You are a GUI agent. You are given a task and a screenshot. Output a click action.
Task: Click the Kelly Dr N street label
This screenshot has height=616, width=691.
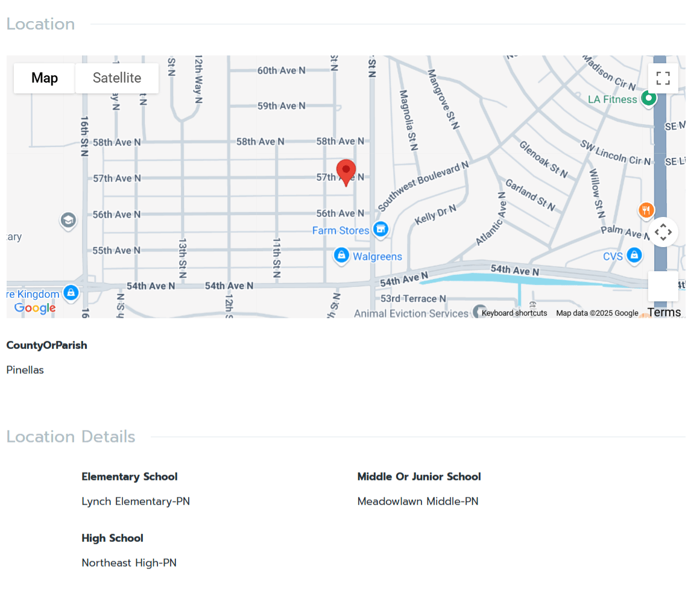pos(435,215)
